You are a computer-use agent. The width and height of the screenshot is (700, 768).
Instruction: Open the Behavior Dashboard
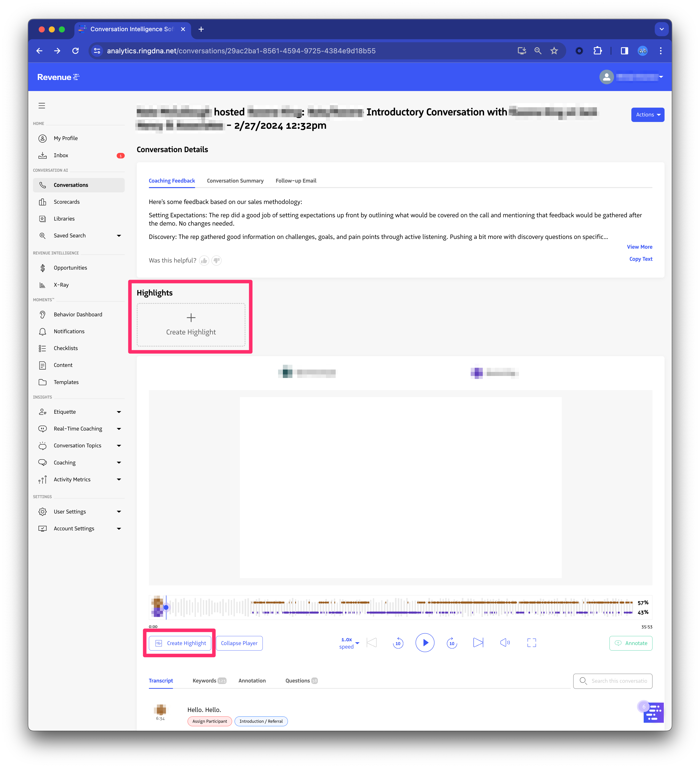78,314
